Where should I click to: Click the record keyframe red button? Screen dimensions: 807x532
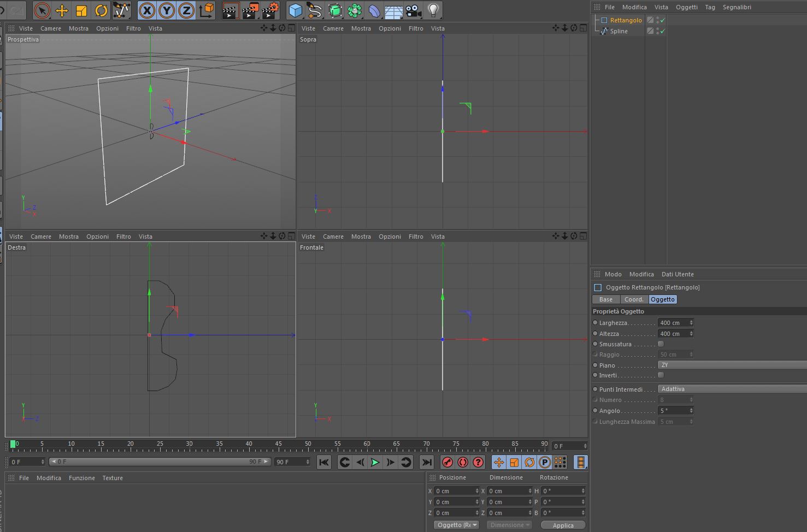tap(447, 462)
